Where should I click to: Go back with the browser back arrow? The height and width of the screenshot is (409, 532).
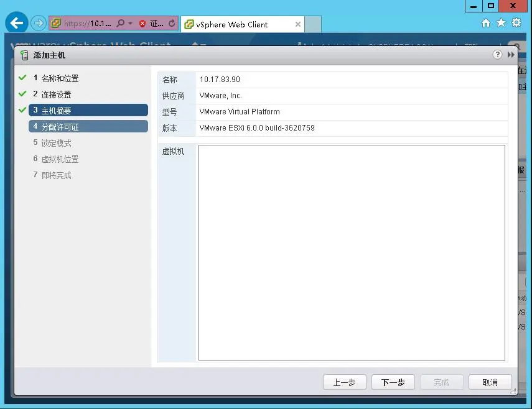(16, 23)
